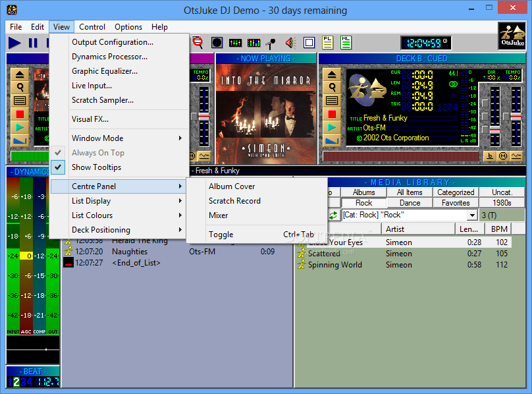Open the Options menu
The image size is (532, 394).
[128, 27]
